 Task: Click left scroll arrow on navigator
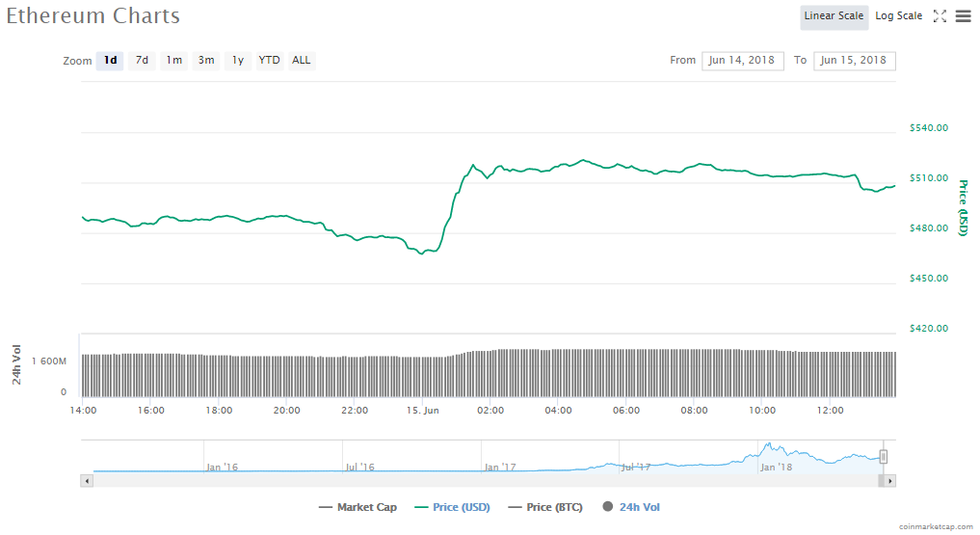click(x=88, y=480)
